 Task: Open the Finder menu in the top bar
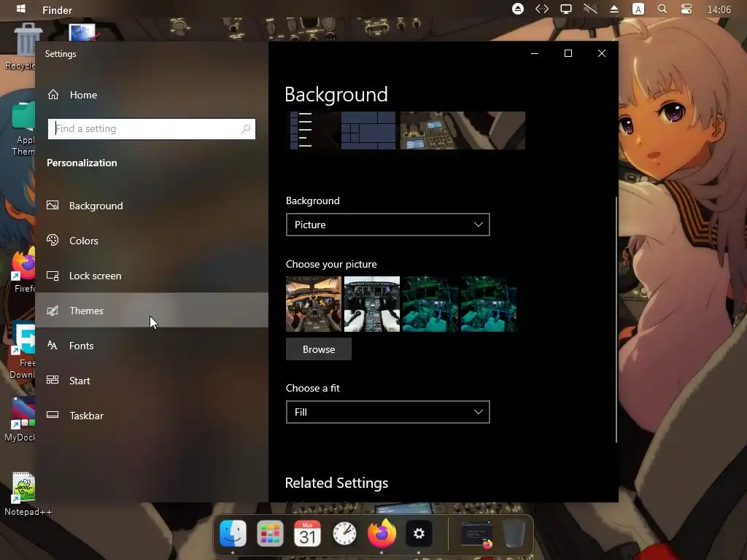57,10
